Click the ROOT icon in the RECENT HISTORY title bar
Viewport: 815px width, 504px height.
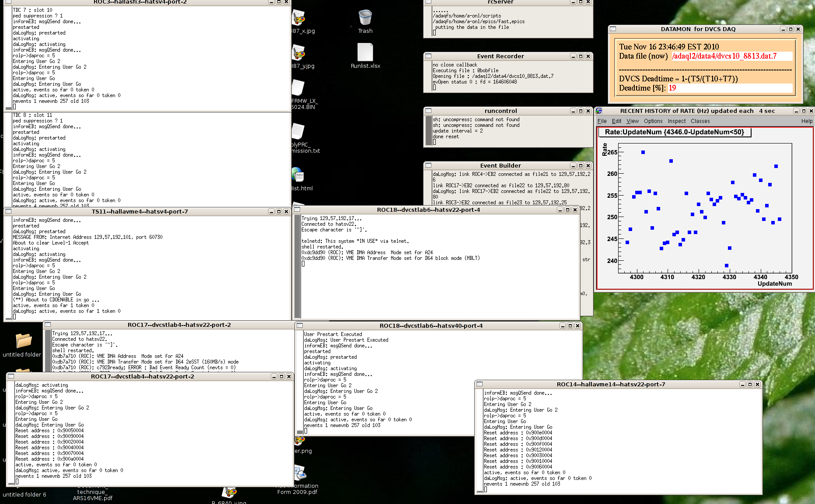pyautogui.click(x=599, y=111)
